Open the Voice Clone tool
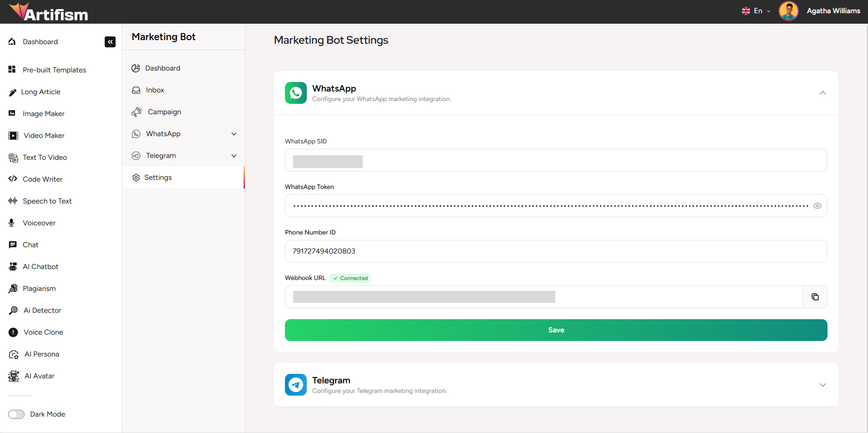This screenshot has height=433, width=868. [x=43, y=332]
